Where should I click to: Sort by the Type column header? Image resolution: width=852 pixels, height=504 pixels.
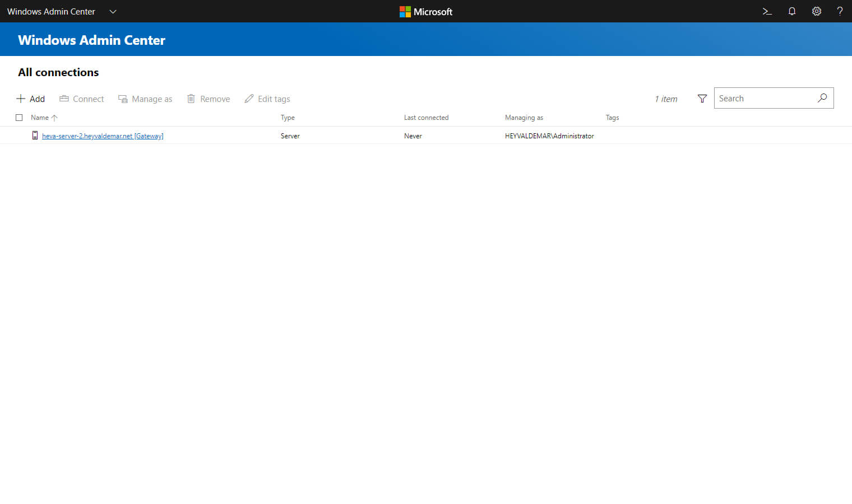(288, 118)
